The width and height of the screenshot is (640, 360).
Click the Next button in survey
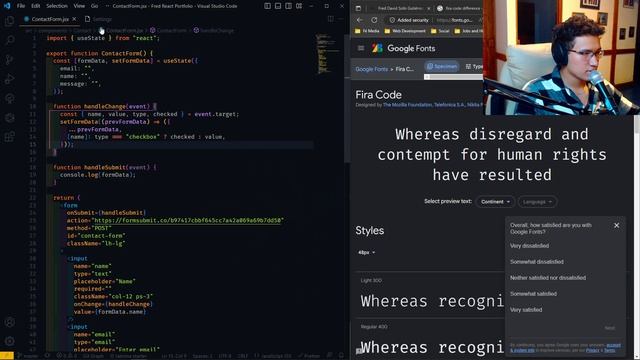(609, 328)
